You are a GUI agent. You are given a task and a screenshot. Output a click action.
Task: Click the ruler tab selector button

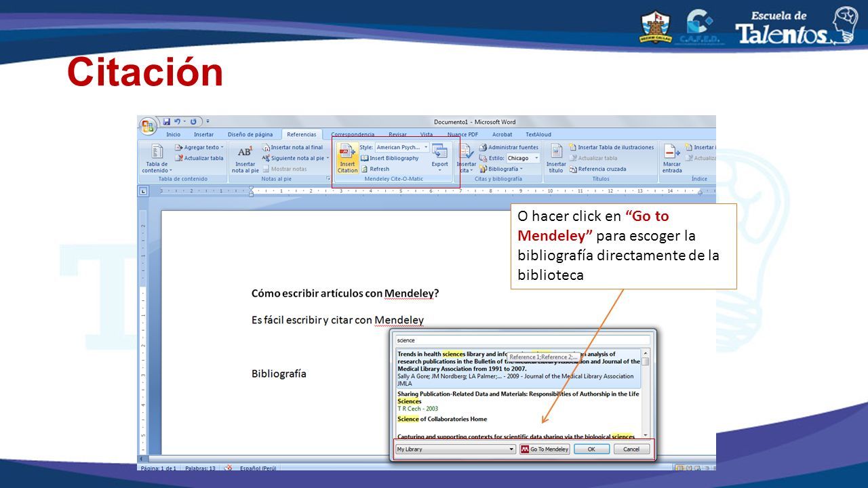143,191
